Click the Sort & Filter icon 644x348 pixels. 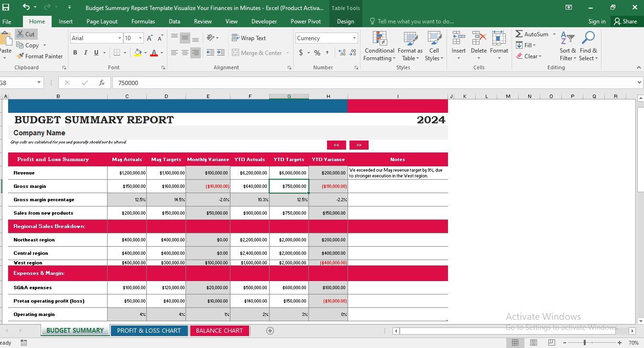point(568,38)
